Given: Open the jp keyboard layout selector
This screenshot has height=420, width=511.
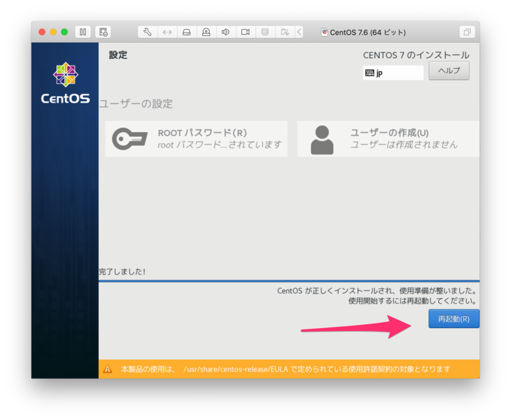Looking at the screenshot, I should (x=393, y=73).
